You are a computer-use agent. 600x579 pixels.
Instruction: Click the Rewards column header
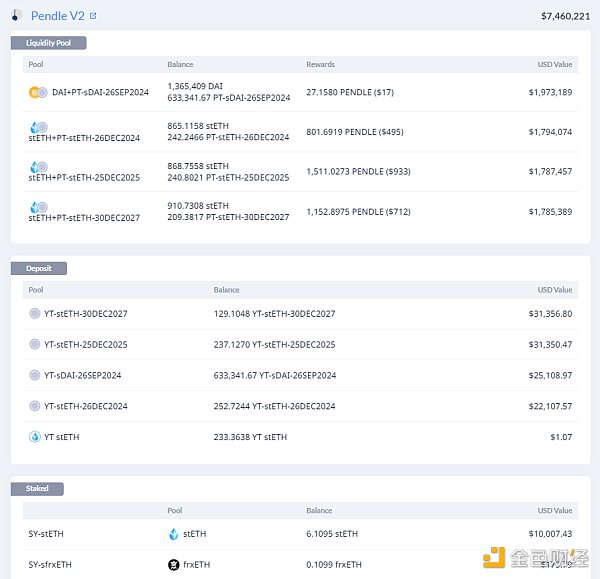pyautogui.click(x=320, y=64)
